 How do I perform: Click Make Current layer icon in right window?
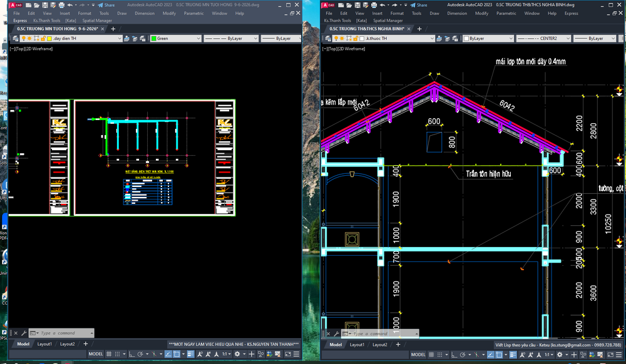[x=439, y=39]
